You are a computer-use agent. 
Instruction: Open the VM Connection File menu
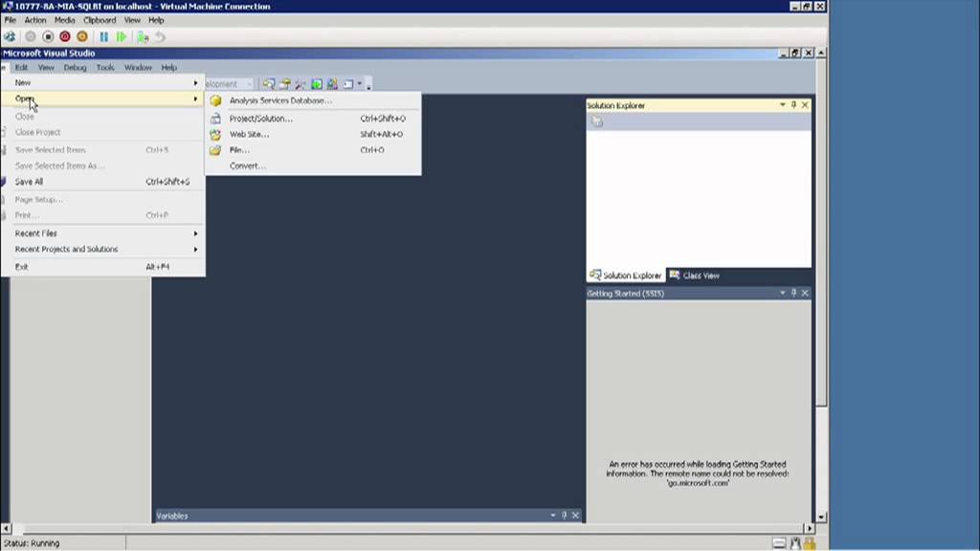10,20
